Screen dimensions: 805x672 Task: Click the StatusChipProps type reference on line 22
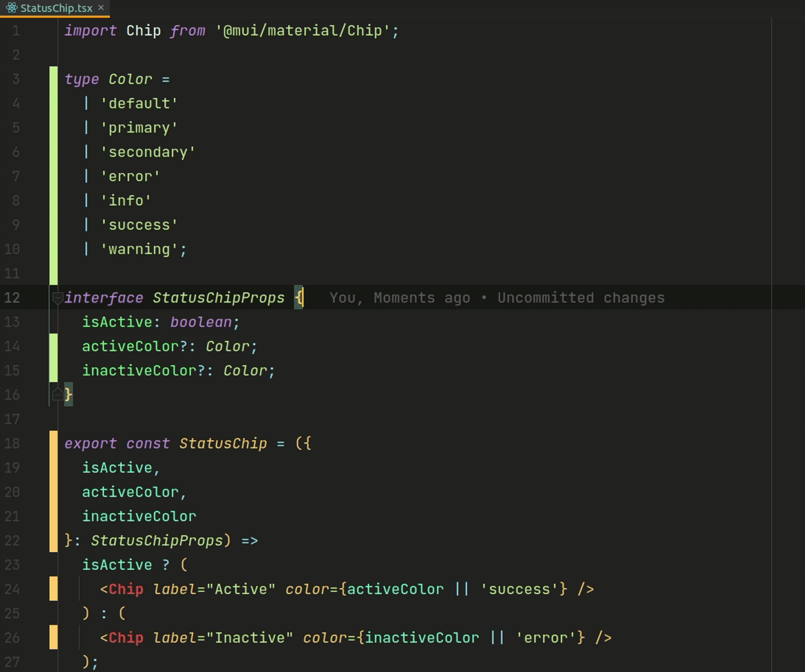coord(157,540)
